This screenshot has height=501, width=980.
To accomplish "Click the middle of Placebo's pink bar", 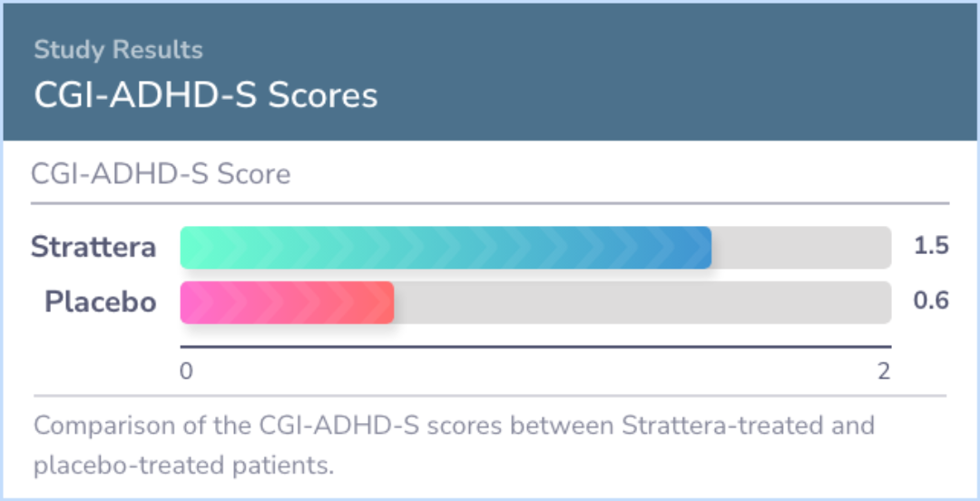I will pyautogui.click(x=287, y=303).
